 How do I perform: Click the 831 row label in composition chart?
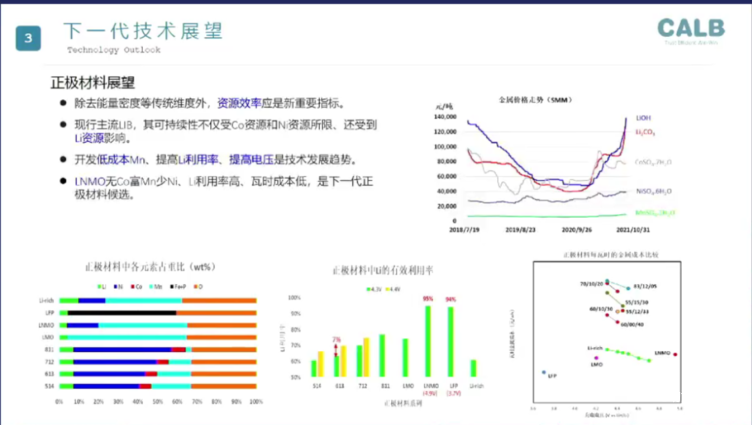tap(49, 350)
